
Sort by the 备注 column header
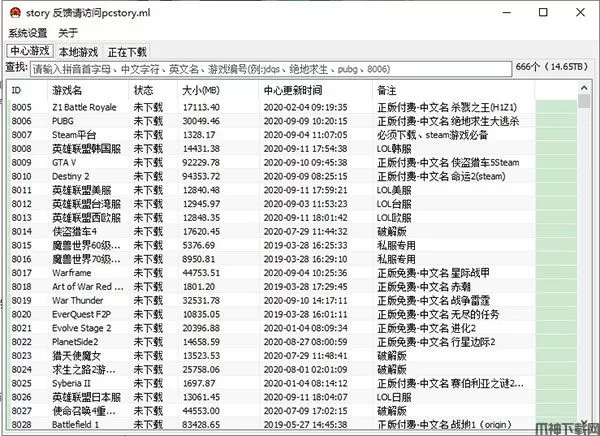click(x=453, y=90)
